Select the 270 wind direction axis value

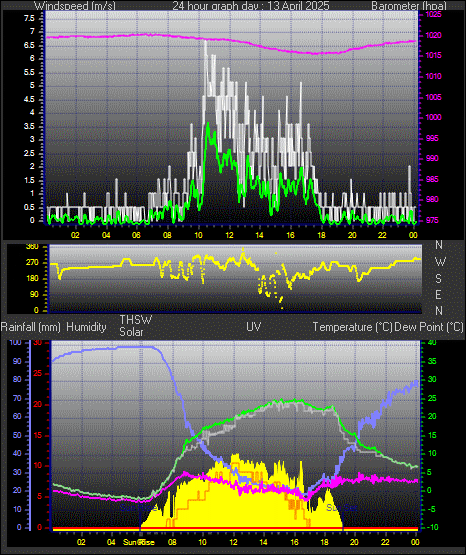32,263
